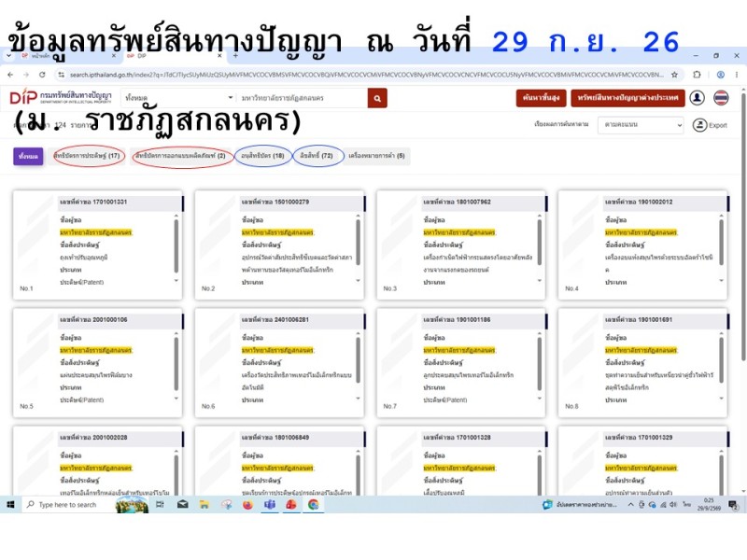The image size is (747, 560).
Task: Click the news widget on the taskbar
Action: coord(580,505)
